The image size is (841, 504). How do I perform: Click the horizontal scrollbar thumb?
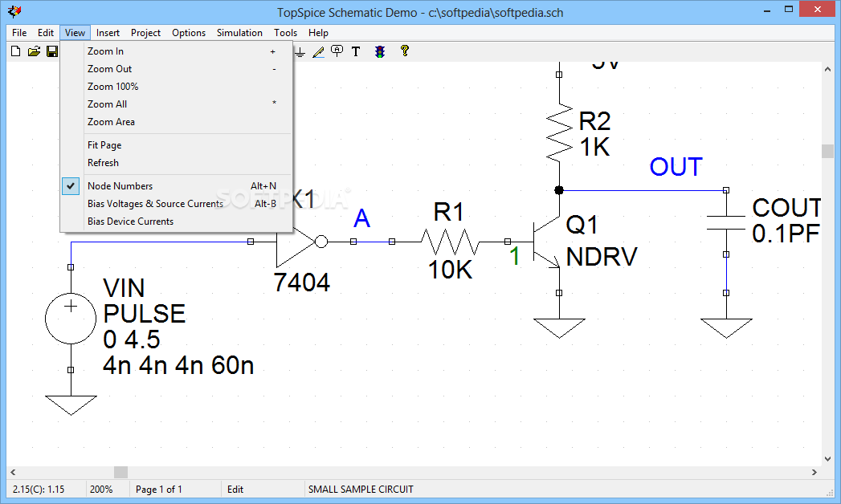(120, 473)
